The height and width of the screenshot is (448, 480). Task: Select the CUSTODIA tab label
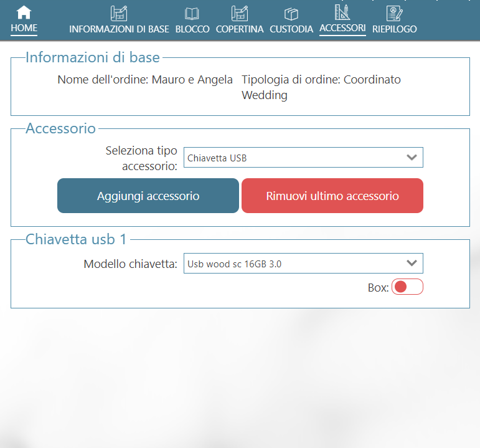(291, 29)
